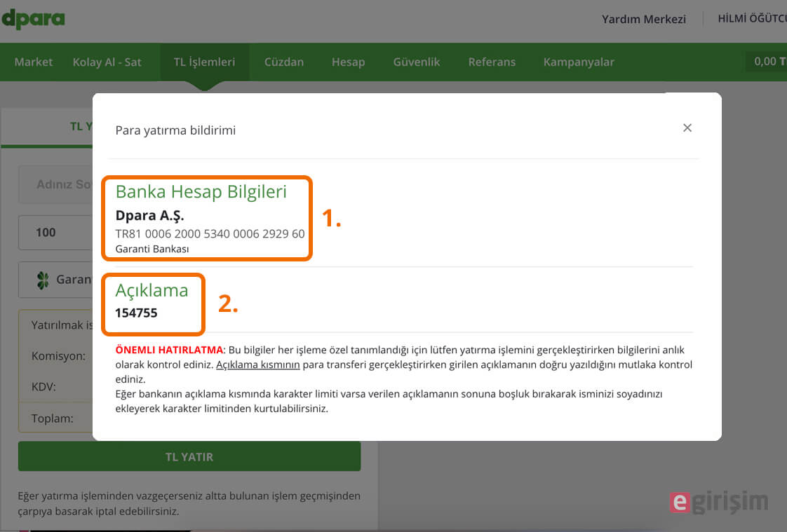
Task: Open the Güvenlik menu item
Action: pyautogui.click(x=416, y=62)
